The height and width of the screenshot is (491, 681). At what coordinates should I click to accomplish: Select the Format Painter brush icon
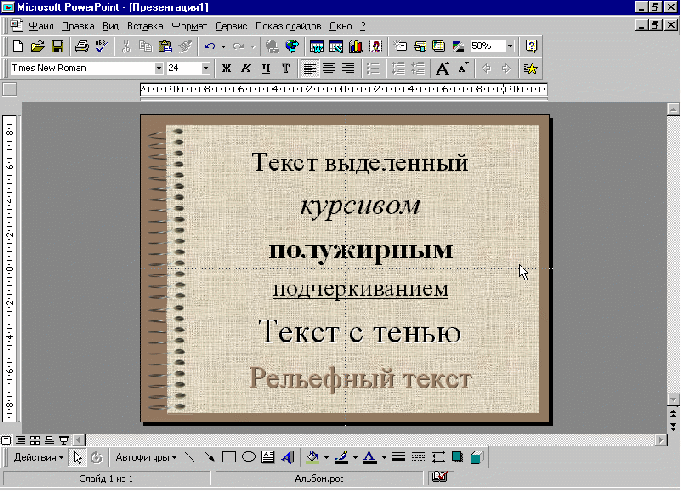point(185,46)
